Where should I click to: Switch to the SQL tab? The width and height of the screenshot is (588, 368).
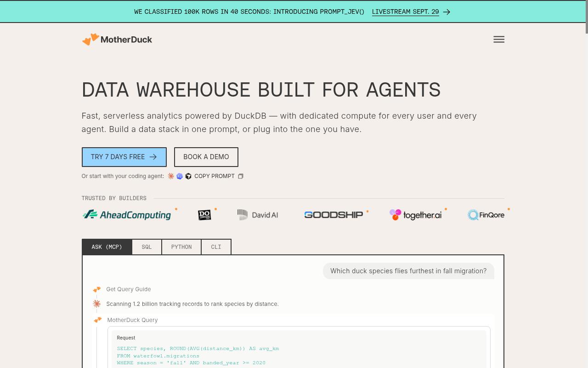(147, 247)
